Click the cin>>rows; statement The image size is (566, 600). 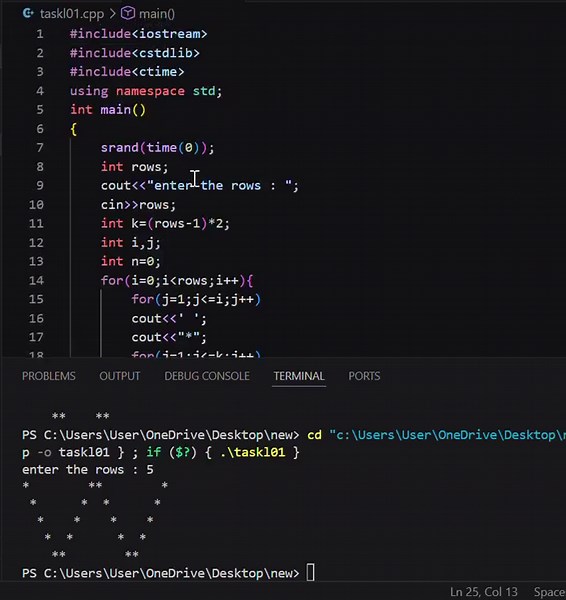[x=139, y=205]
